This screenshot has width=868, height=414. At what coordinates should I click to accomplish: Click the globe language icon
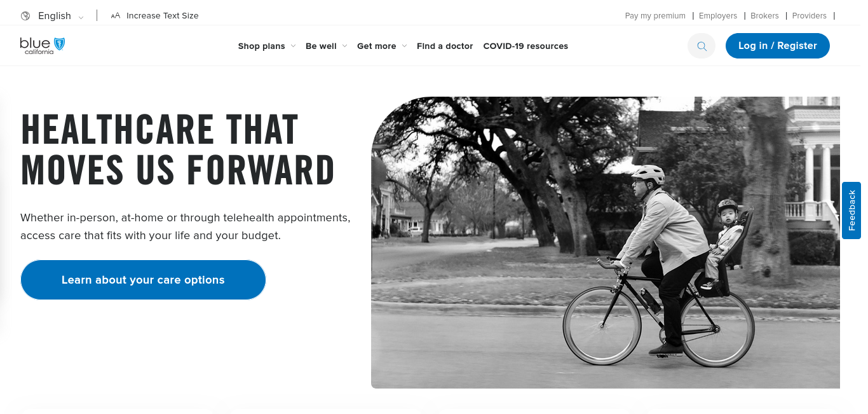(x=25, y=16)
